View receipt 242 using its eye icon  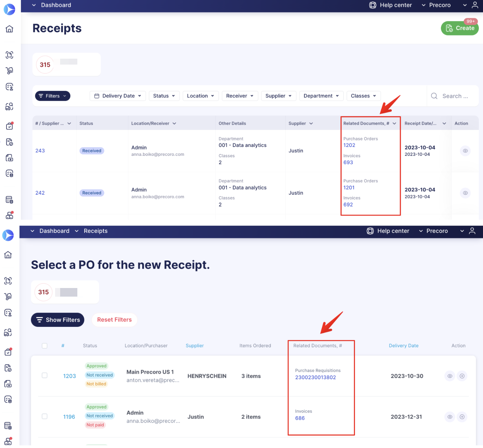(465, 193)
